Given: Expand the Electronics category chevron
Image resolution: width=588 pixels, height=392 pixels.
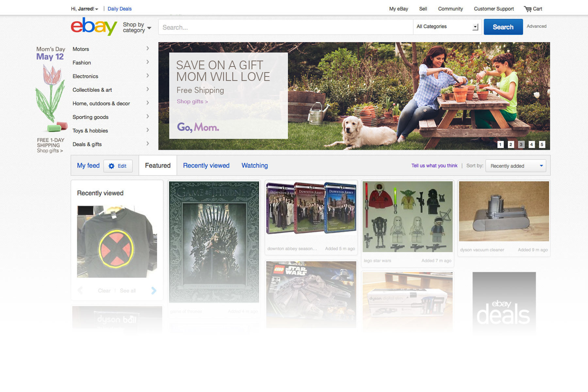Looking at the screenshot, I should [148, 75].
